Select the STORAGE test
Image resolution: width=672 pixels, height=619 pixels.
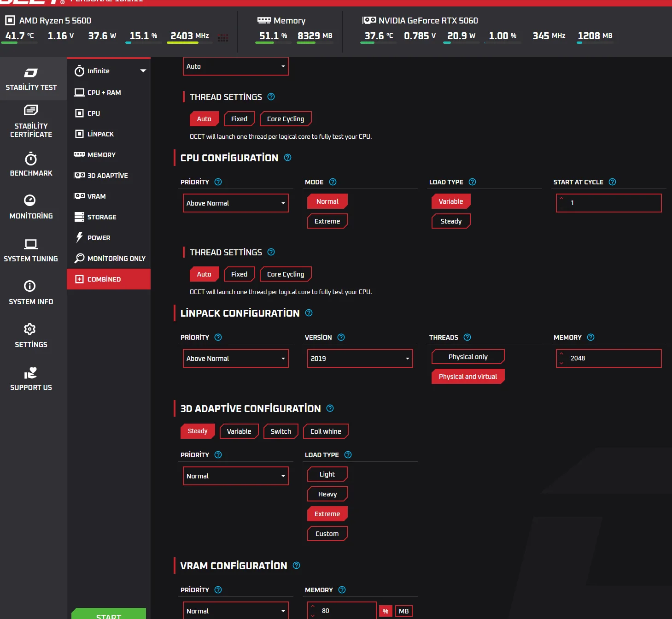[109, 217]
